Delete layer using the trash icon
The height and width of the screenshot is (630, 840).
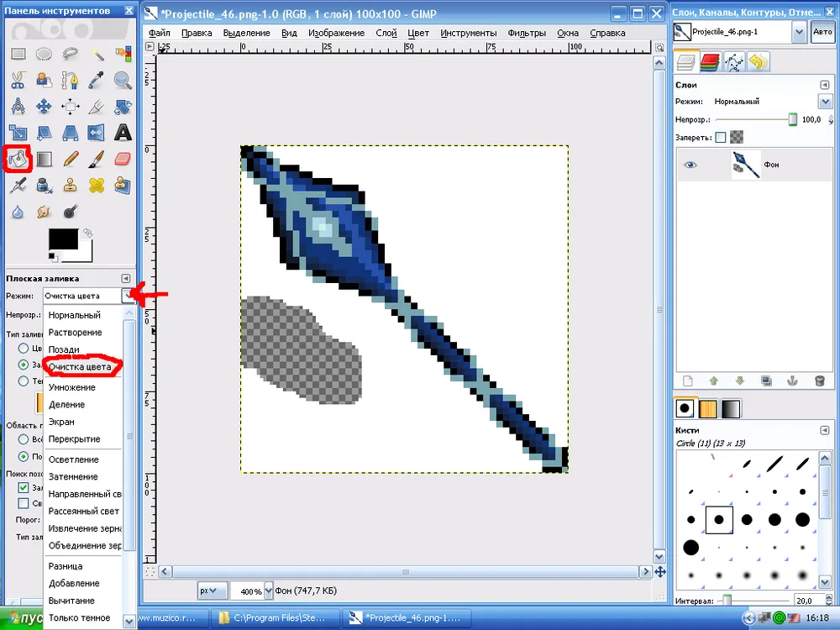pyautogui.click(x=819, y=381)
